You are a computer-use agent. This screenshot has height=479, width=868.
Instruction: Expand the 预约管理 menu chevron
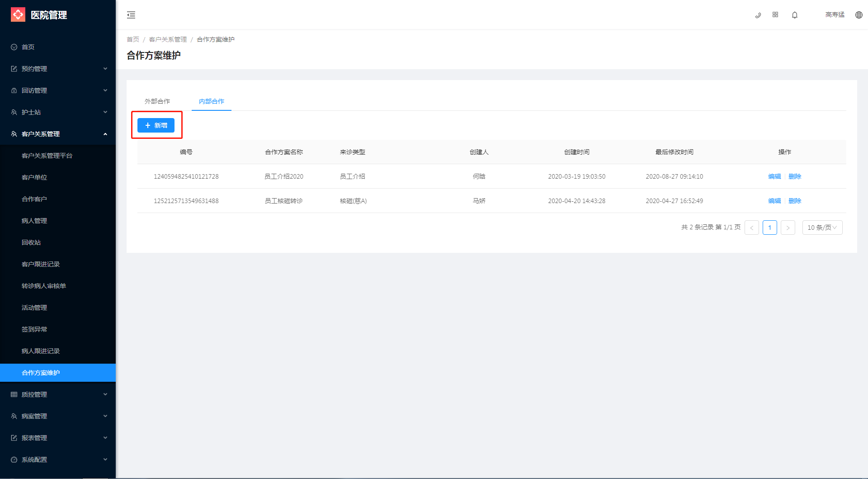[x=105, y=69]
